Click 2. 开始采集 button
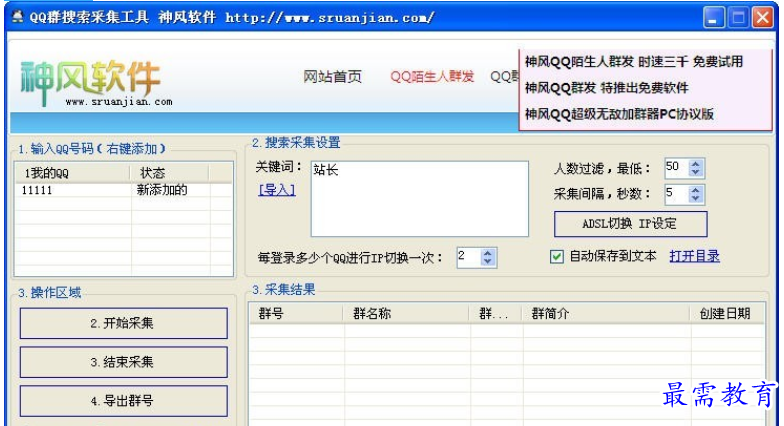Image resolution: width=784 pixels, height=426 pixels. 124,323
